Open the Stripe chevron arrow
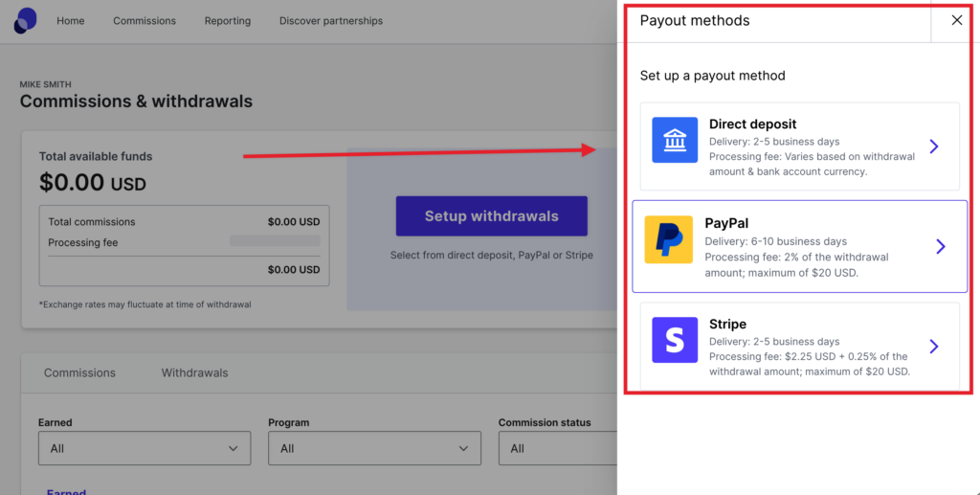Screen dimensions: 980x495 (934, 347)
